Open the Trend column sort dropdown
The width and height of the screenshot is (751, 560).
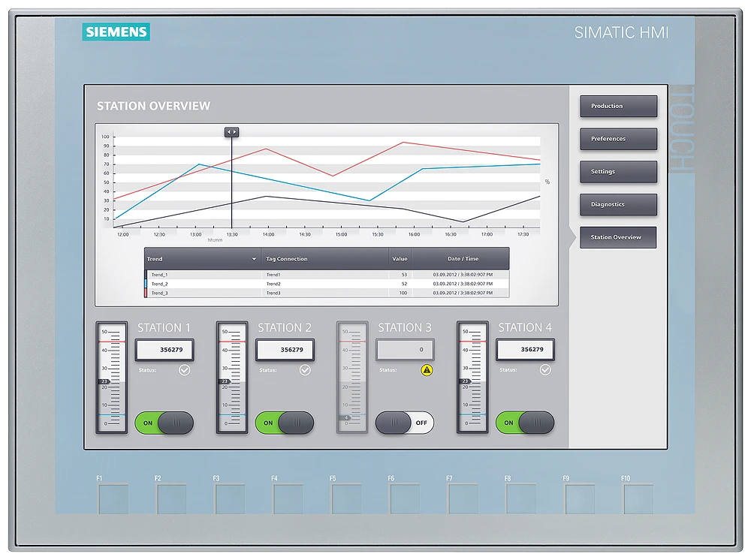(x=254, y=258)
